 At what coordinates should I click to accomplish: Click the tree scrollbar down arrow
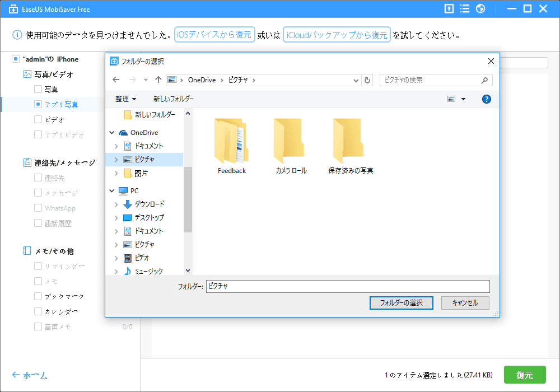click(x=188, y=270)
